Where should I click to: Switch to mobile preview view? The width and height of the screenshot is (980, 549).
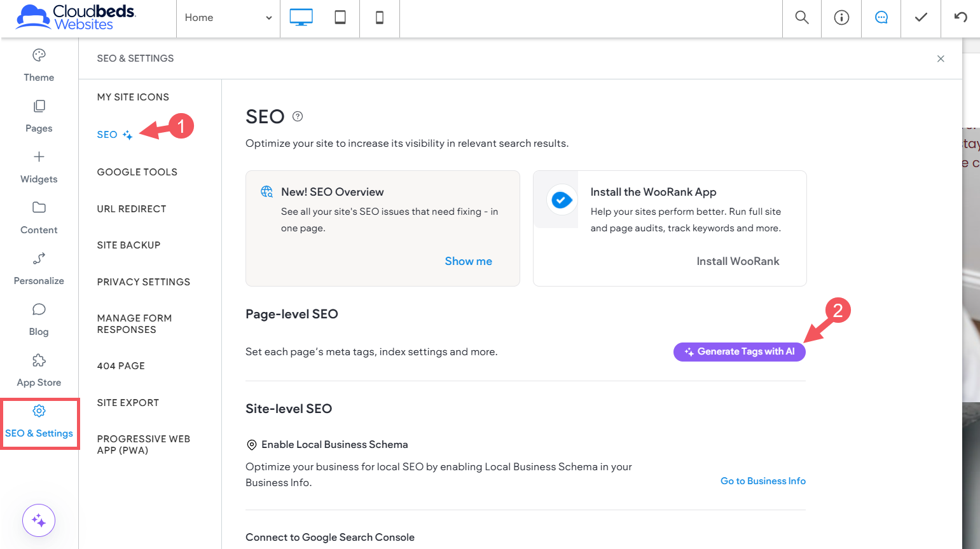coord(380,18)
